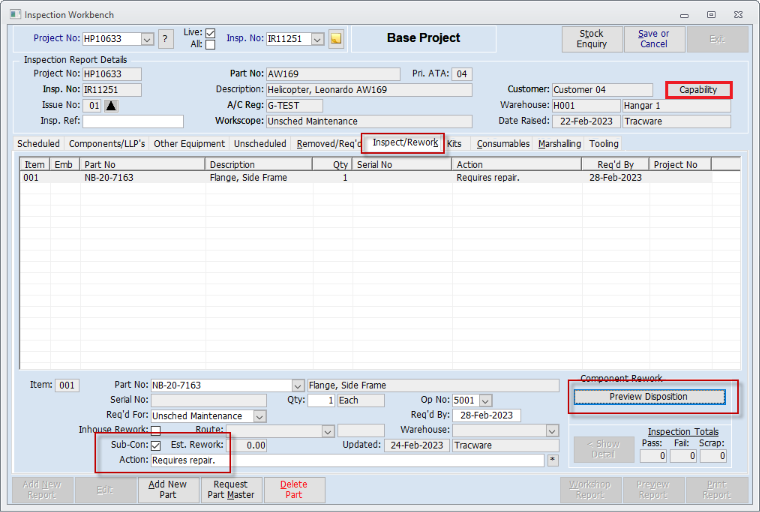Click the red Delete Part button
The width and height of the screenshot is (760, 512).
294,489
